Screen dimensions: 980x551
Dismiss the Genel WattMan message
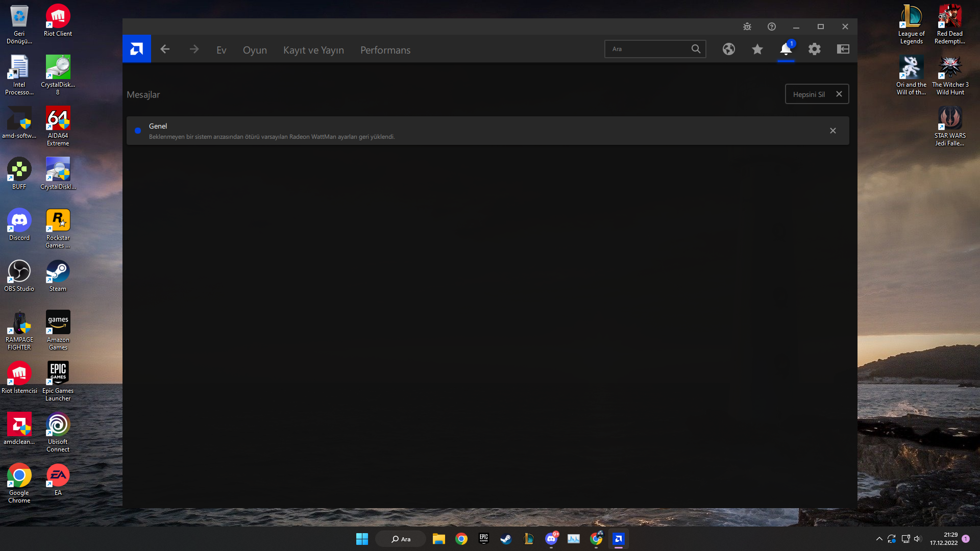click(x=832, y=131)
